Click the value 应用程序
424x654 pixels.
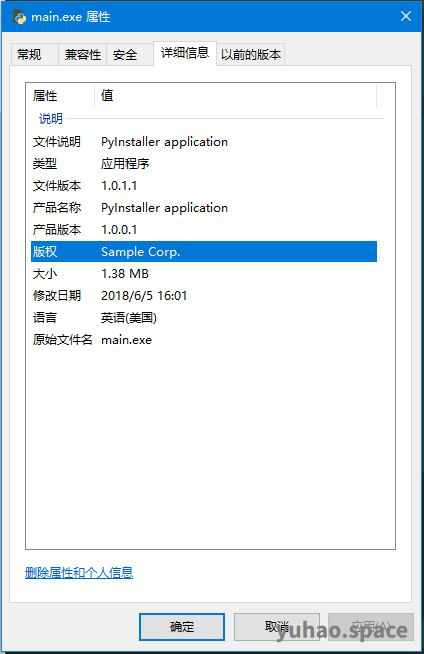[125, 164]
